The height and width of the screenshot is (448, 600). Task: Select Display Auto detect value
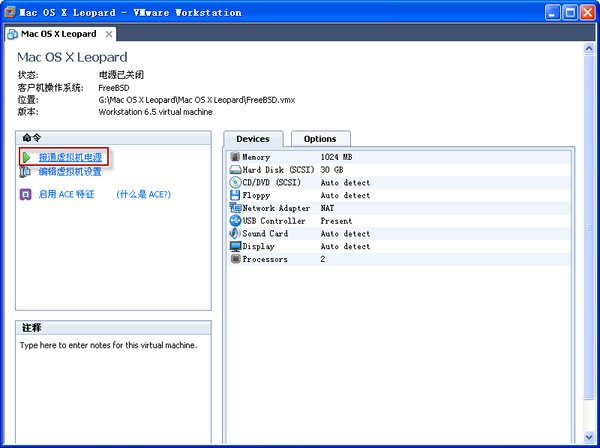click(345, 246)
